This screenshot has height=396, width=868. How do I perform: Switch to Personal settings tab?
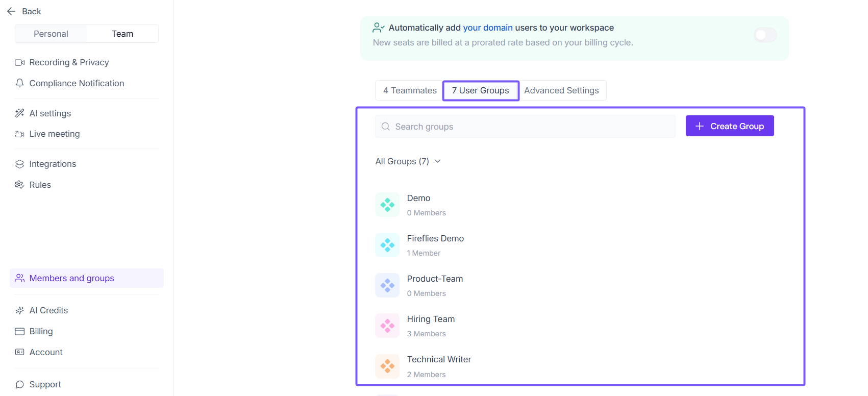(51, 34)
